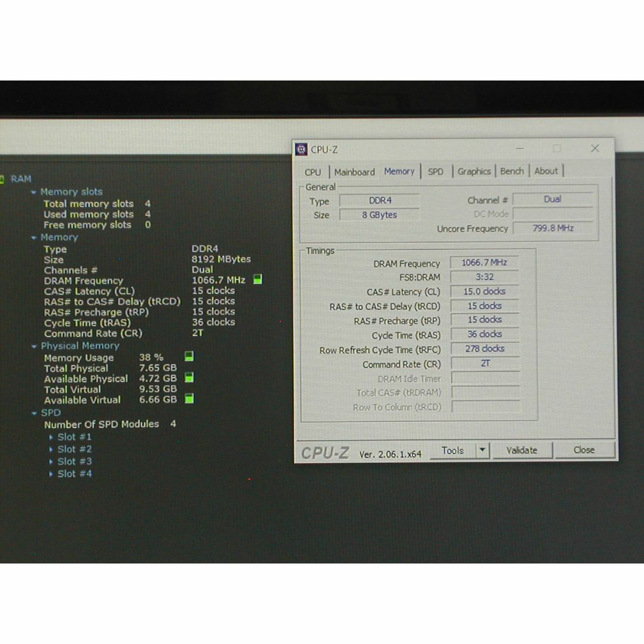This screenshot has height=644, width=644.
Task: Click the CPU-Z title text
Action: [x=324, y=150]
